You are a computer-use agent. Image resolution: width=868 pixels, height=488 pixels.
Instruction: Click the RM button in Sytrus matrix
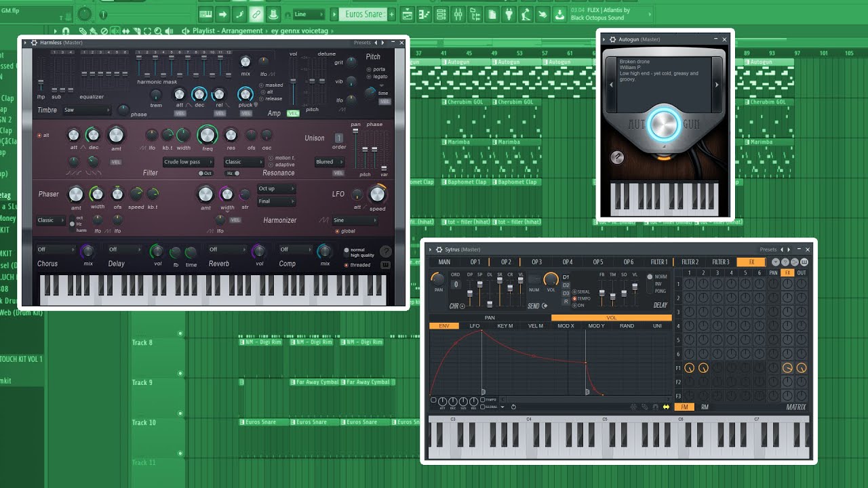click(705, 407)
